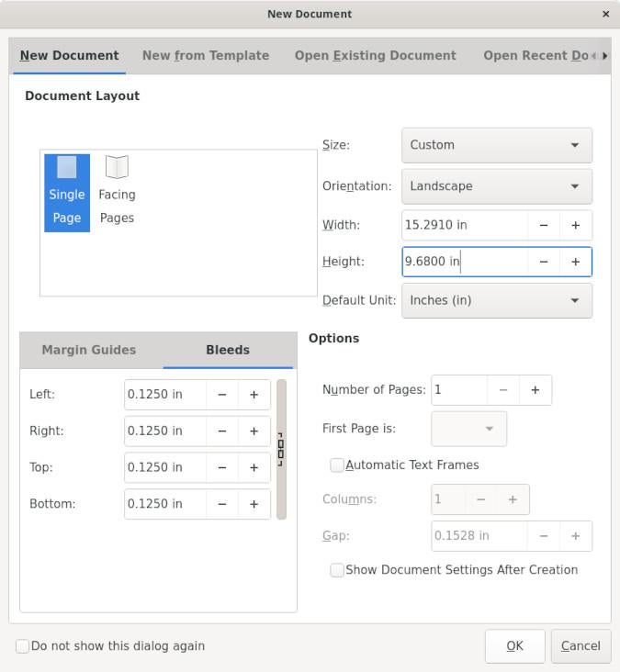Enable Automatic Text Frames checkbox
Image resolution: width=620 pixels, height=672 pixels.
click(337, 465)
